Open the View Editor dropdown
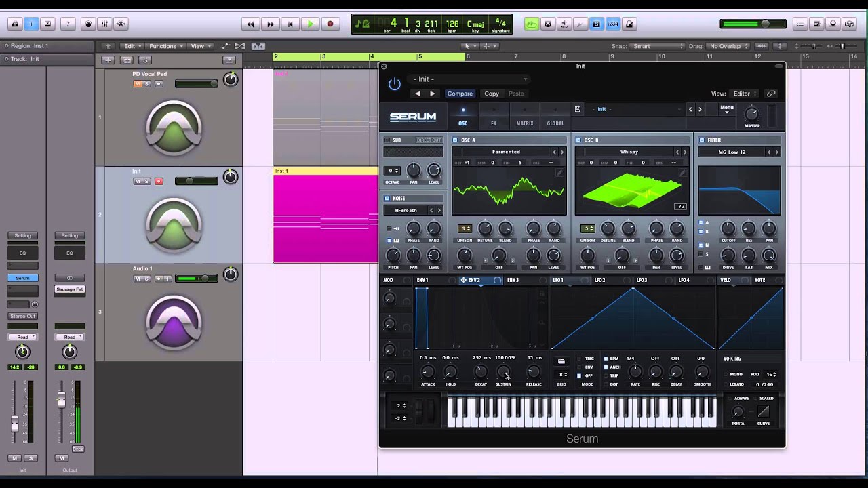 745,94
